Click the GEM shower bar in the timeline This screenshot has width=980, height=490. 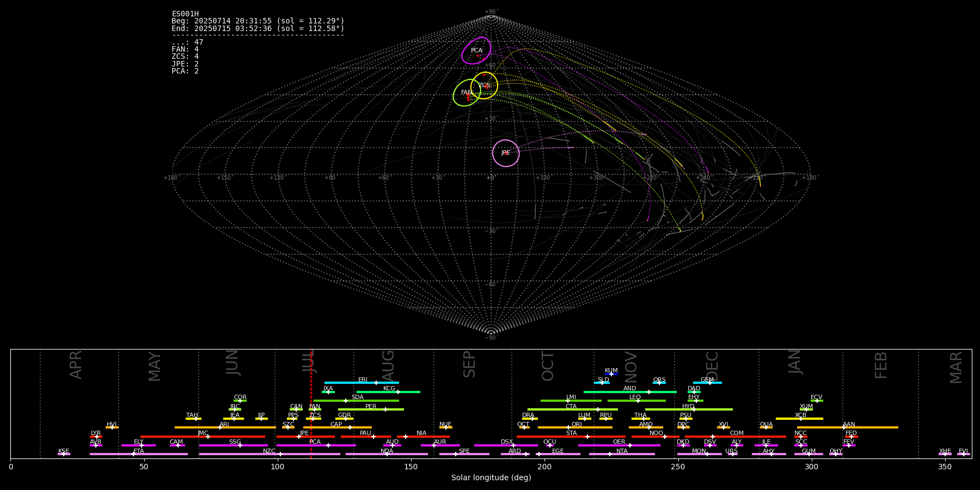[707, 383]
